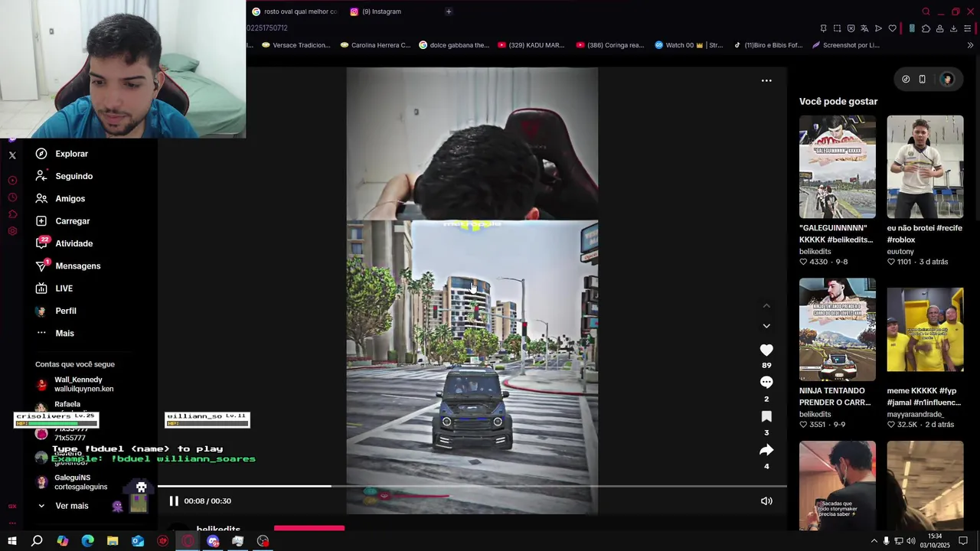This screenshot has width=980, height=551.
Task: Open the "GALEGUINNNNN" recommended video thumbnail
Action: pos(838,167)
